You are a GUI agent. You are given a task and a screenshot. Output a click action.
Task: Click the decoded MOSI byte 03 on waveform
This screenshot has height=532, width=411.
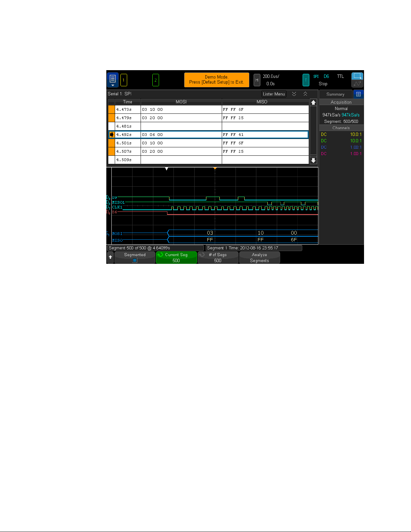pos(210,233)
